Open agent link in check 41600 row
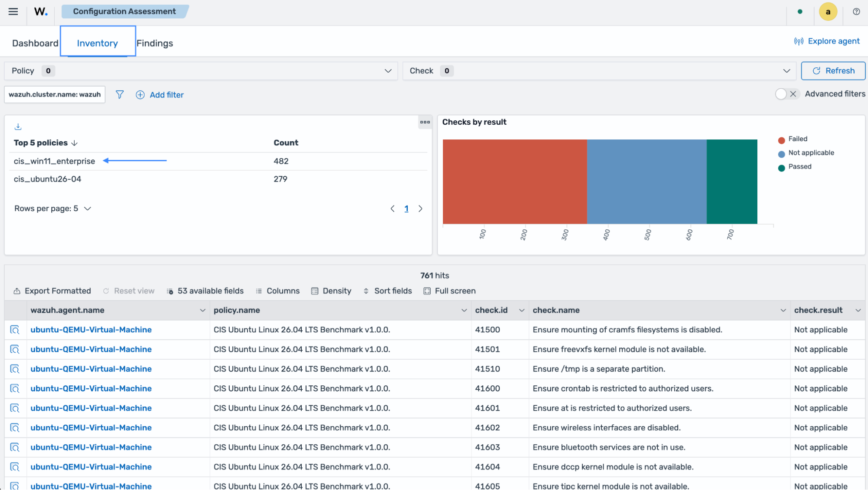The height and width of the screenshot is (490, 868). pyautogui.click(x=91, y=388)
